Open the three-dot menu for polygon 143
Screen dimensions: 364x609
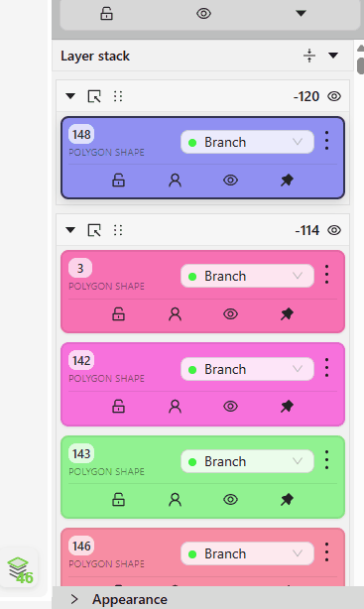tap(326, 460)
